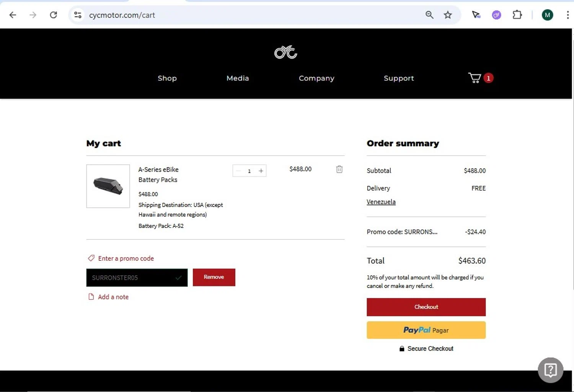This screenshot has height=392, width=574.
Task: Pay with the PayPal Pagar button
Action: click(426, 330)
